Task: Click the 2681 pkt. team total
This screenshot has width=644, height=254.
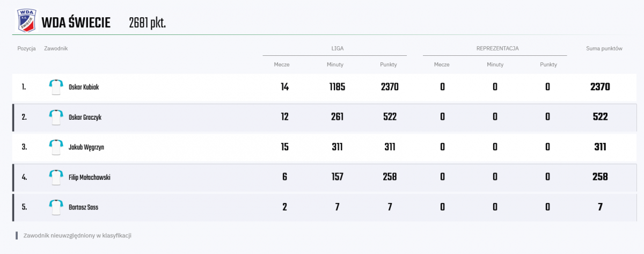Action: (x=147, y=24)
